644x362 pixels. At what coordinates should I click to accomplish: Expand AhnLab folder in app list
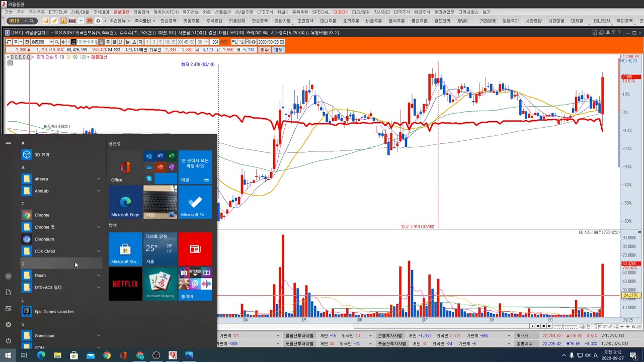pos(98,191)
